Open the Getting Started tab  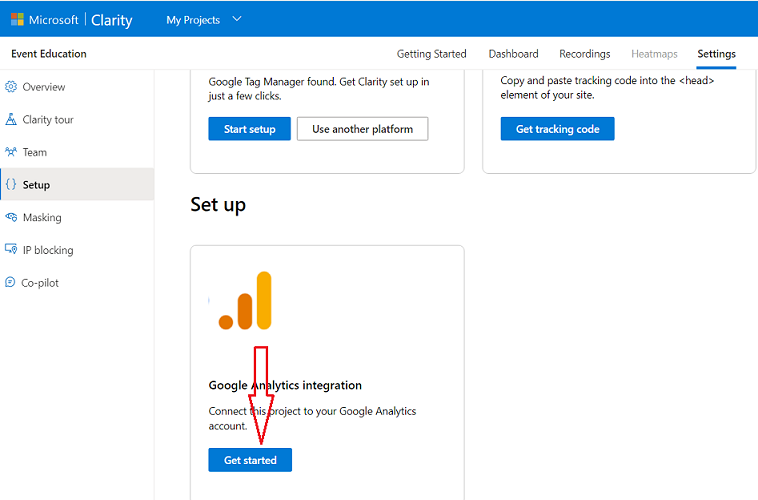point(431,54)
